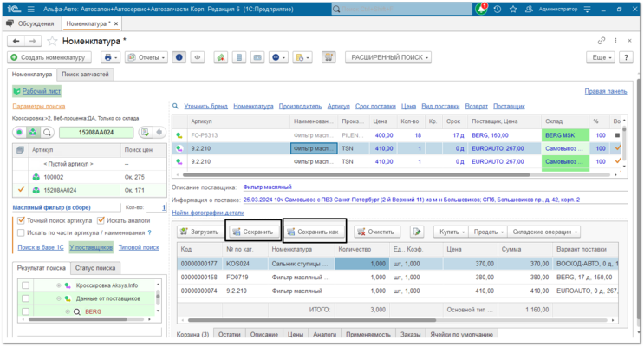This screenshot has height=347, width=644.
Task: Collapse the Данные от поставщиков tree node
Action: click(x=59, y=298)
